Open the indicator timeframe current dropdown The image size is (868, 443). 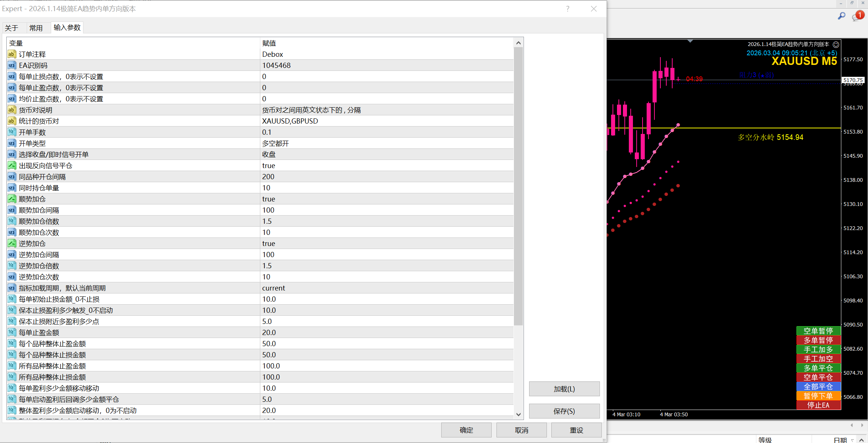coord(273,288)
